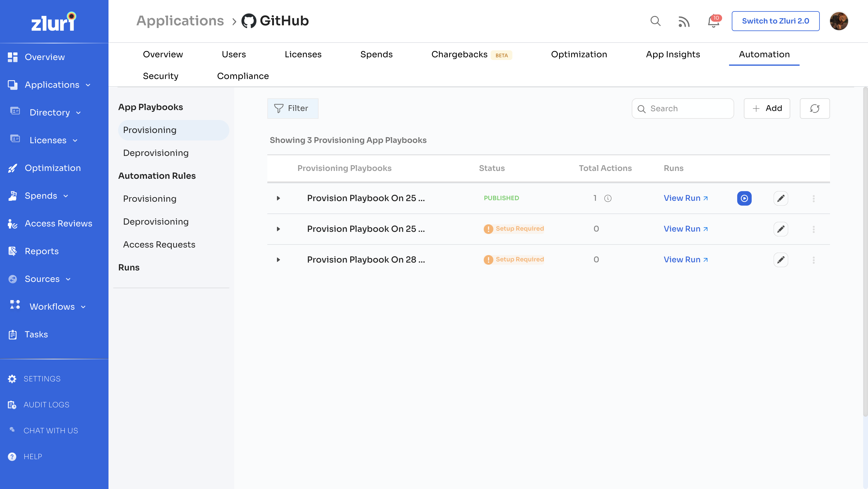This screenshot has height=489, width=868.
Task: Expand the published Provision Playbook row
Action: click(x=278, y=198)
